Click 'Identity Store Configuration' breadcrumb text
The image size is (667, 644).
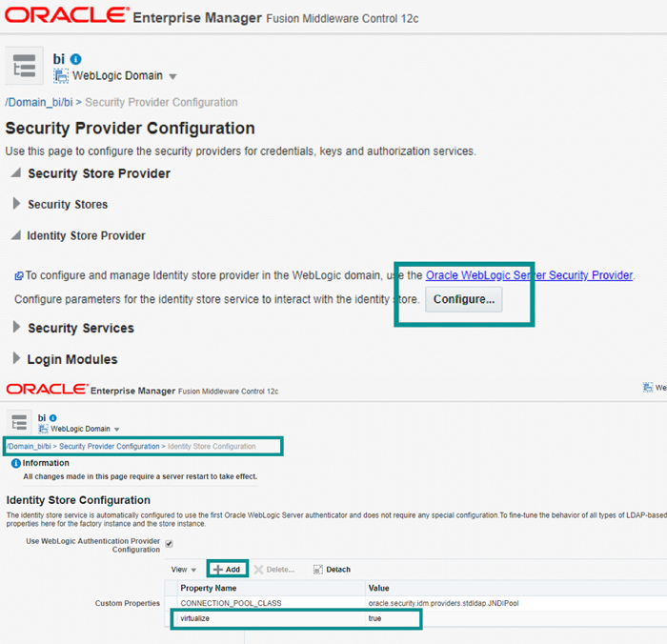pos(212,446)
